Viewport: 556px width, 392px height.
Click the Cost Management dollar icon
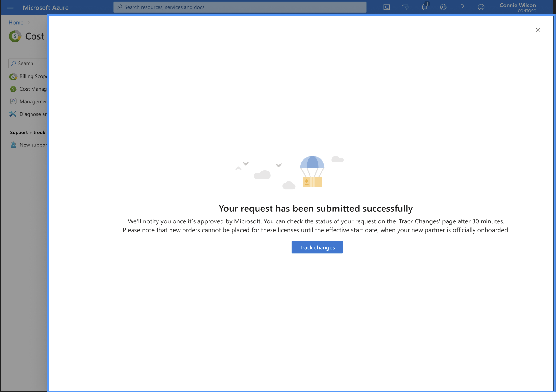pyautogui.click(x=15, y=36)
